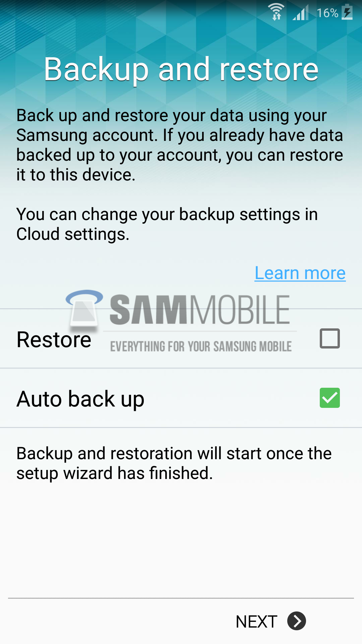This screenshot has width=362, height=644.
Task: Tap the circular arrow icon beside NEXT
Action: 297,621
